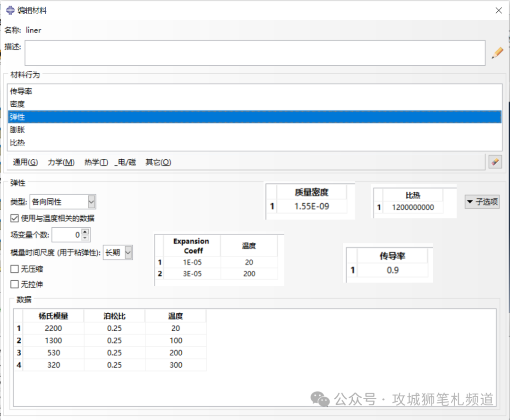510x420 pixels.
Task: Click Young's modulus cell 1300
Action: point(53,341)
